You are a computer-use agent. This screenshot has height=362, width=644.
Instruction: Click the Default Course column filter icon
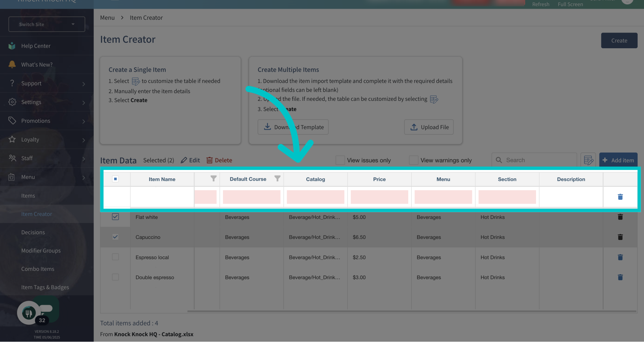coord(277,179)
